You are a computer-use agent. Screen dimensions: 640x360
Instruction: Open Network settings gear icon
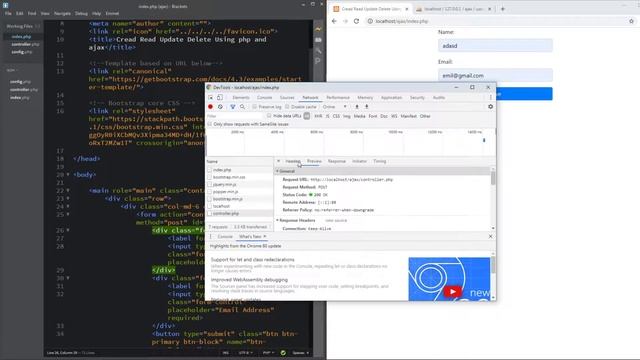490,107
